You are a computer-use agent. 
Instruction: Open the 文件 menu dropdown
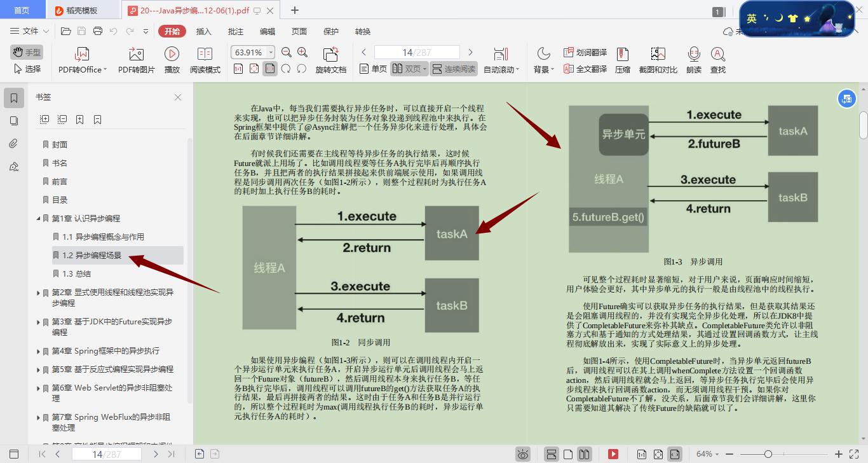tap(30, 31)
